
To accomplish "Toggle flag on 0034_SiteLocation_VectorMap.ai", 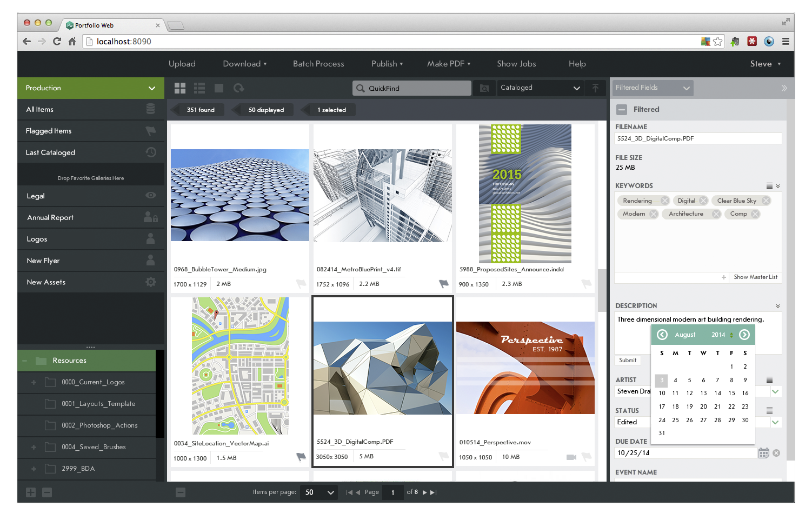I will point(301,457).
